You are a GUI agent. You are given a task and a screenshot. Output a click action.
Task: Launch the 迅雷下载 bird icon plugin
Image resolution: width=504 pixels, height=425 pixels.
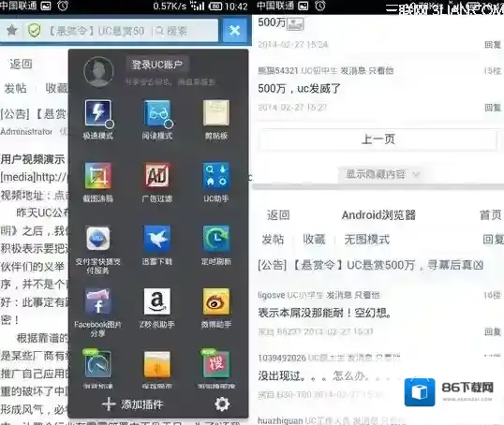tap(157, 239)
